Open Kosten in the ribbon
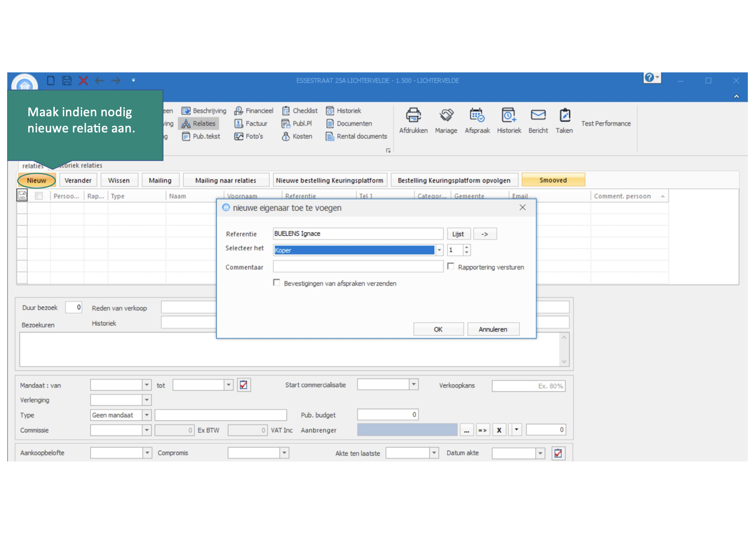Viewport: 756px width, 535px height. (x=297, y=136)
